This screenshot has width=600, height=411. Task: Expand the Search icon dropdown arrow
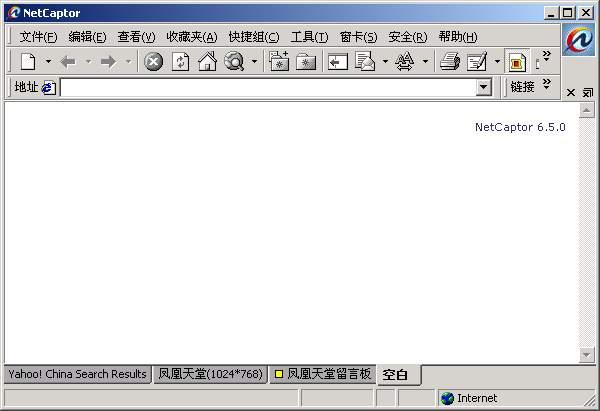tap(254, 62)
